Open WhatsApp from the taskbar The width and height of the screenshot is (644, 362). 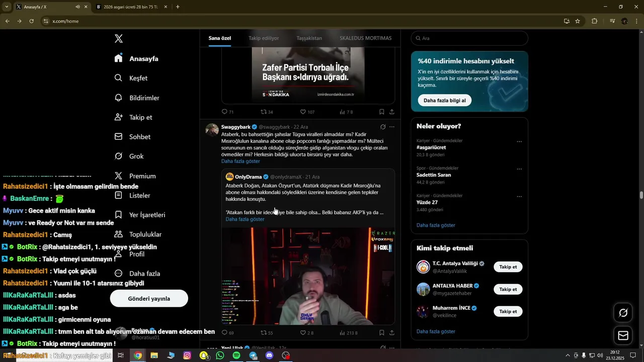(220, 355)
